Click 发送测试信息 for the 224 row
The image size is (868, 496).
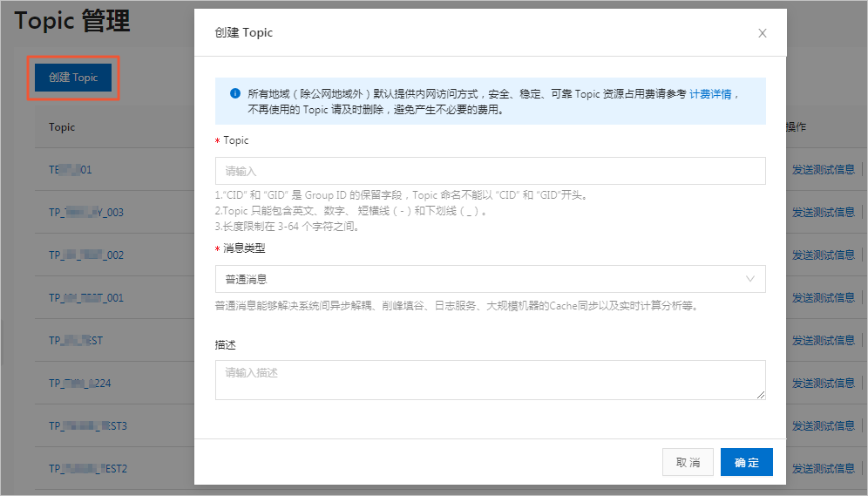click(824, 383)
